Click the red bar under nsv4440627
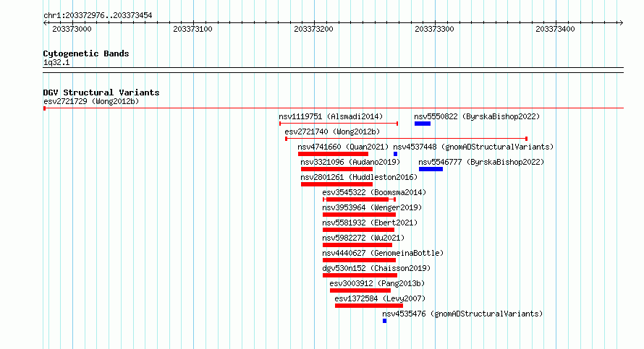 pyautogui.click(x=360, y=260)
